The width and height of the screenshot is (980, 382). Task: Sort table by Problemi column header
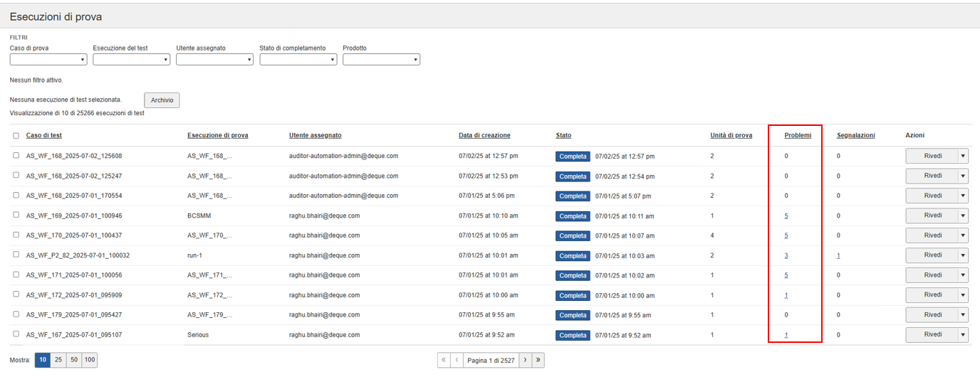[798, 135]
